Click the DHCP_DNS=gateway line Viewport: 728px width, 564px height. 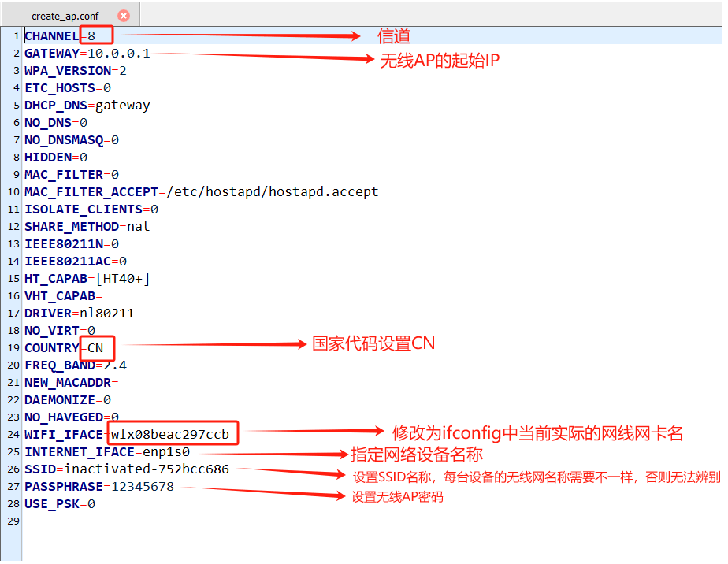87,106
